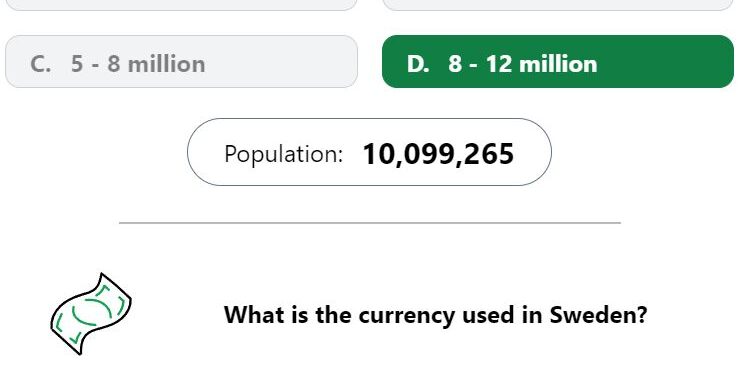This screenshot has height=375, width=738.
Task: Select highlighted answer D. 8 - 12 million
Action: pyautogui.click(x=558, y=62)
